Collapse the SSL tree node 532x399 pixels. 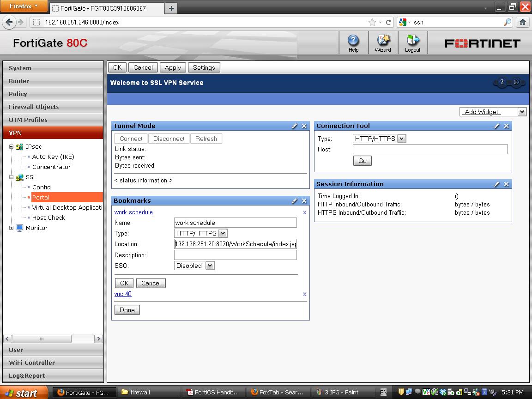[11, 177]
